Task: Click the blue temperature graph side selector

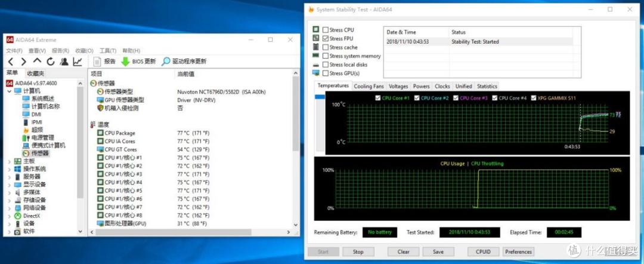Action: [x=320, y=97]
